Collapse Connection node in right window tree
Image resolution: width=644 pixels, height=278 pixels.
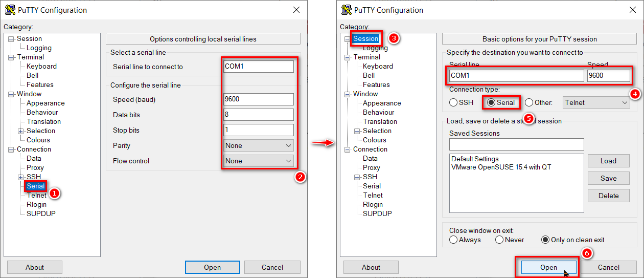pyautogui.click(x=348, y=149)
